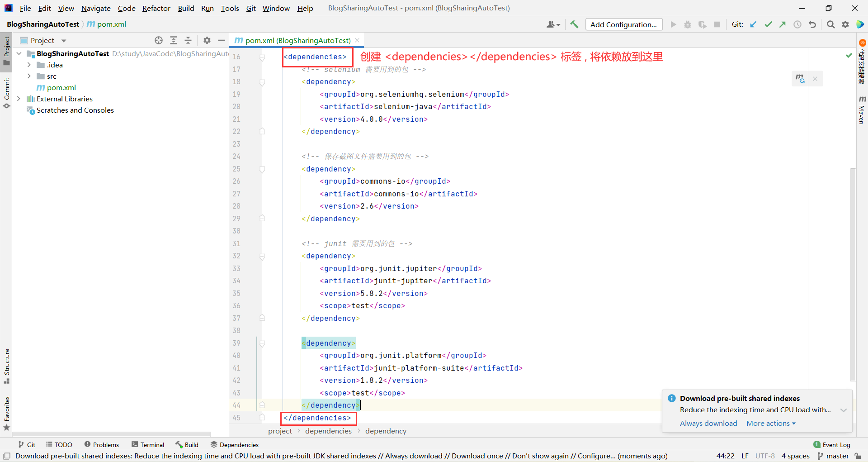This screenshot has width=868, height=462.
Task: Open the File menu
Action: pos(25,8)
